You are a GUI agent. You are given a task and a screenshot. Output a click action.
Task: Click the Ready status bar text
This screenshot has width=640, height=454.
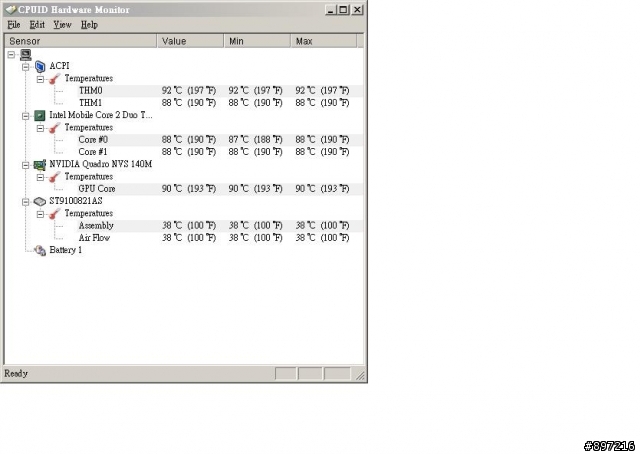coord(16,374)
